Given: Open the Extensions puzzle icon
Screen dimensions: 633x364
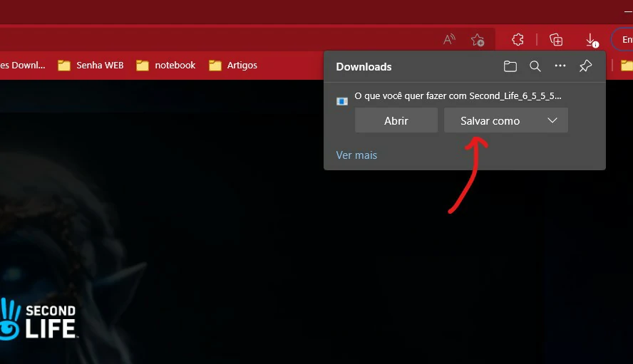Looking at the screenshot, I should (x=518, y=40).
